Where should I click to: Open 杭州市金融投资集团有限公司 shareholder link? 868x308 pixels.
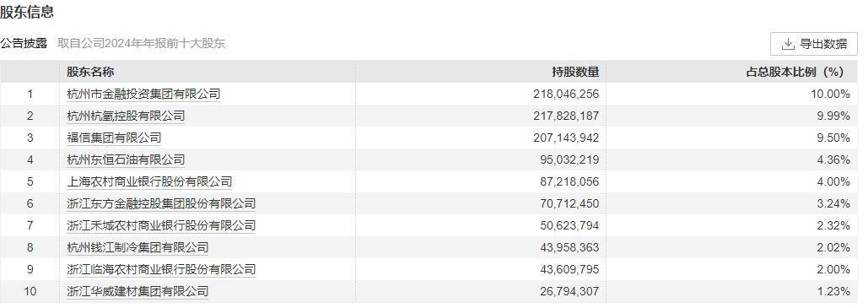143,95
